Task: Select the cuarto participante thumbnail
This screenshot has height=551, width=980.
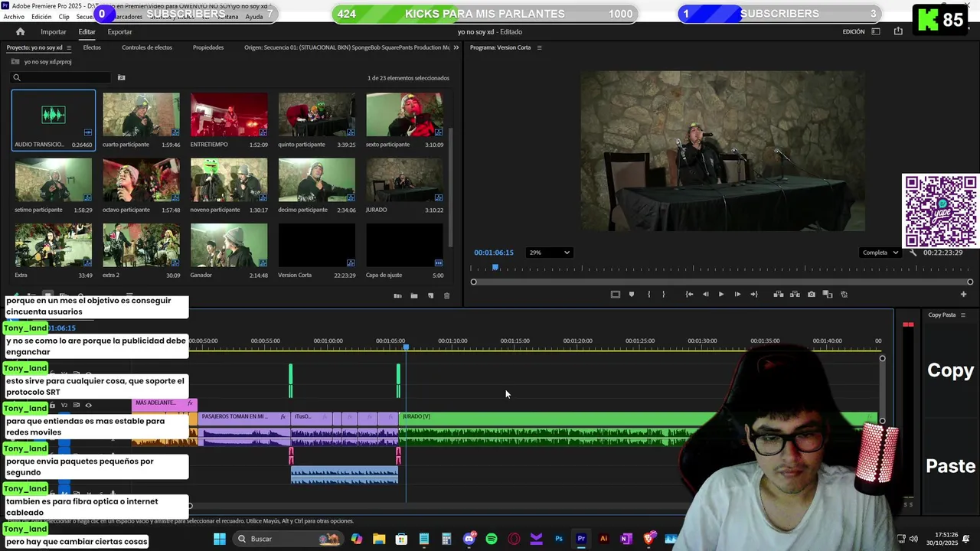Action: click(141, 115)
